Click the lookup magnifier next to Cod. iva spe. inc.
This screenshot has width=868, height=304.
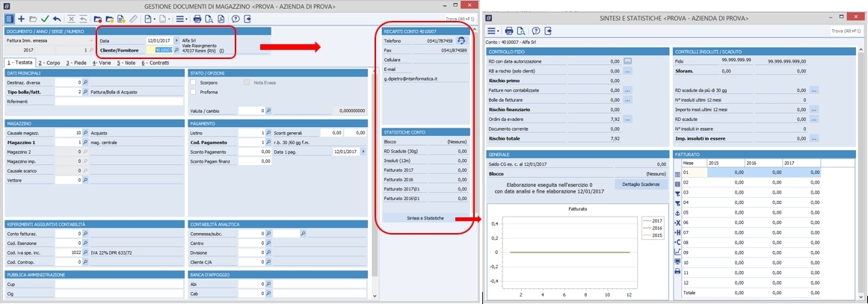[x=85, y=252]
